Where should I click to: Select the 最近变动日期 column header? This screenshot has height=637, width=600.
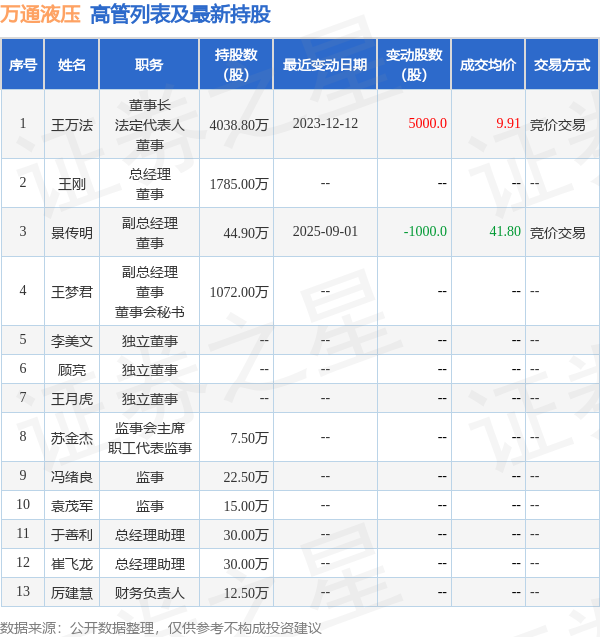tap(325, 65)
